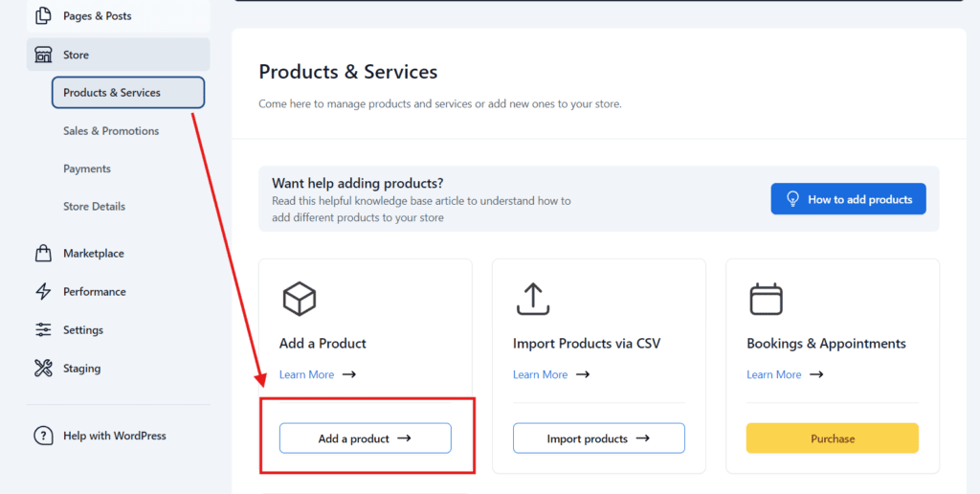Click the How to add products button
This screenshot has width=980, height=494.
pyautogui.click(x=848, y=199)
